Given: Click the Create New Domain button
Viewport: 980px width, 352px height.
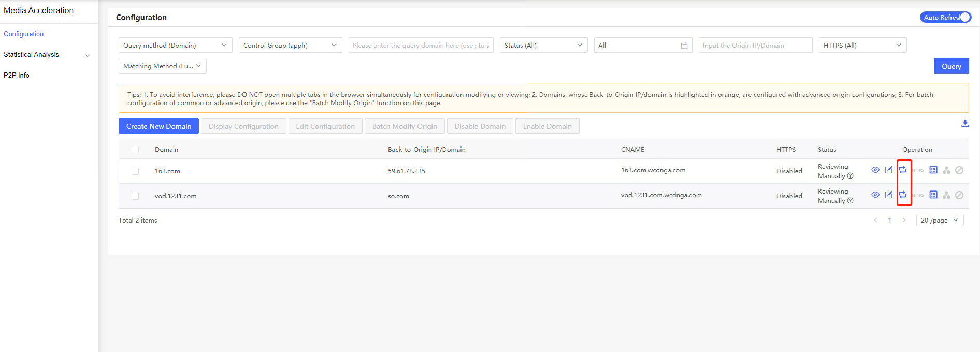Looking at the screenshot, I should pos(158,126).
